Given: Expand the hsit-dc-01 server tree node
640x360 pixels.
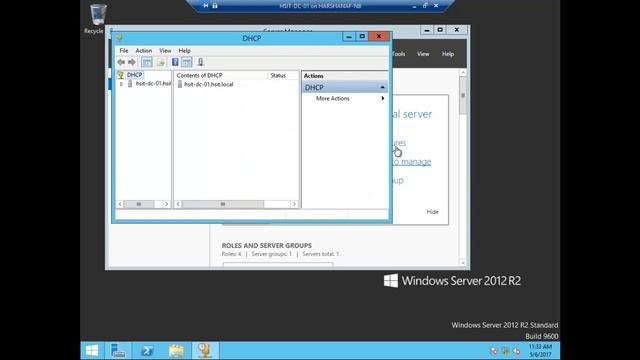Looking at the screenshot, I should 121,84.
